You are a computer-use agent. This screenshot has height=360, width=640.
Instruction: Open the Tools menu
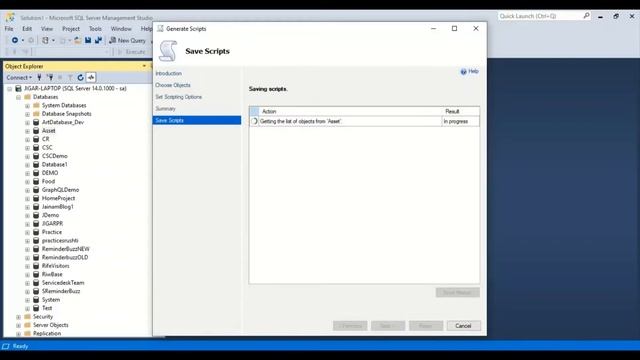click(95, 29)
